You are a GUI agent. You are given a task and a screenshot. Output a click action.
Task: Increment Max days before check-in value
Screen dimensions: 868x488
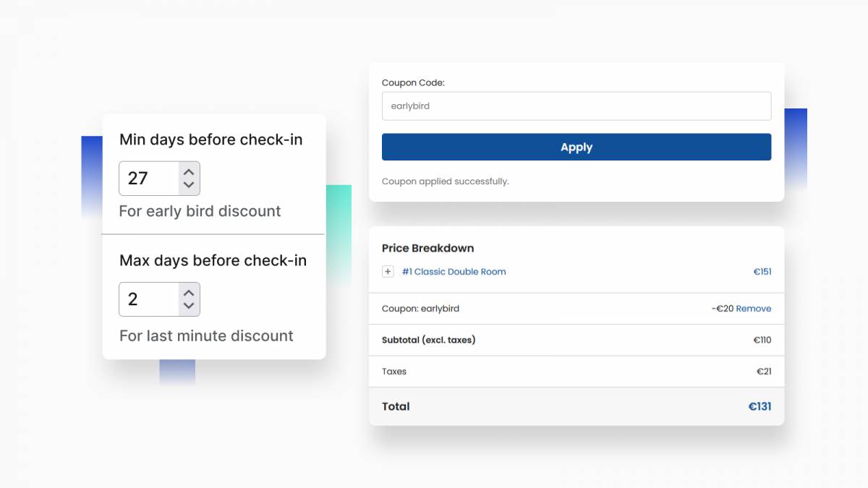tap(188, 292)
